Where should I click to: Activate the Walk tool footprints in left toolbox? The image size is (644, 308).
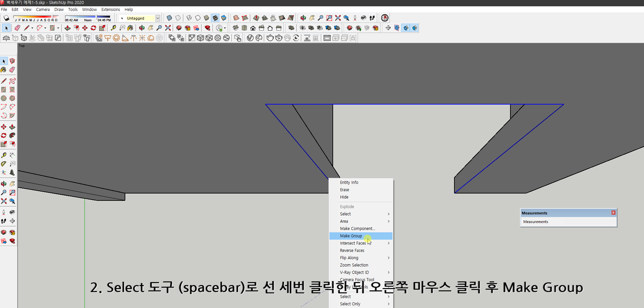pos(4,221)
